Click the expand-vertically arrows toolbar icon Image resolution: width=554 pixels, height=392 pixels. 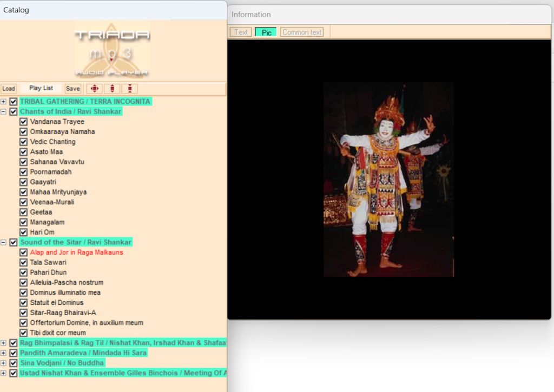click(x=113, y=88)
